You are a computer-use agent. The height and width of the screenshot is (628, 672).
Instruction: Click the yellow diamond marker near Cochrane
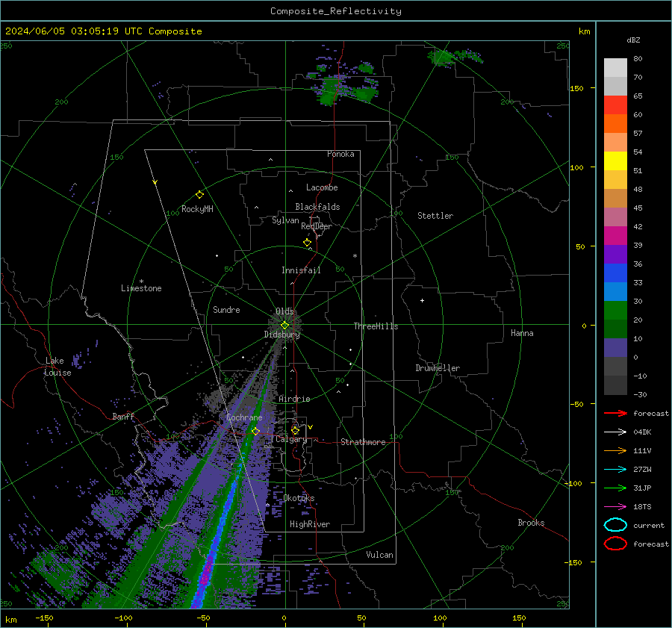tap(255, 431)
